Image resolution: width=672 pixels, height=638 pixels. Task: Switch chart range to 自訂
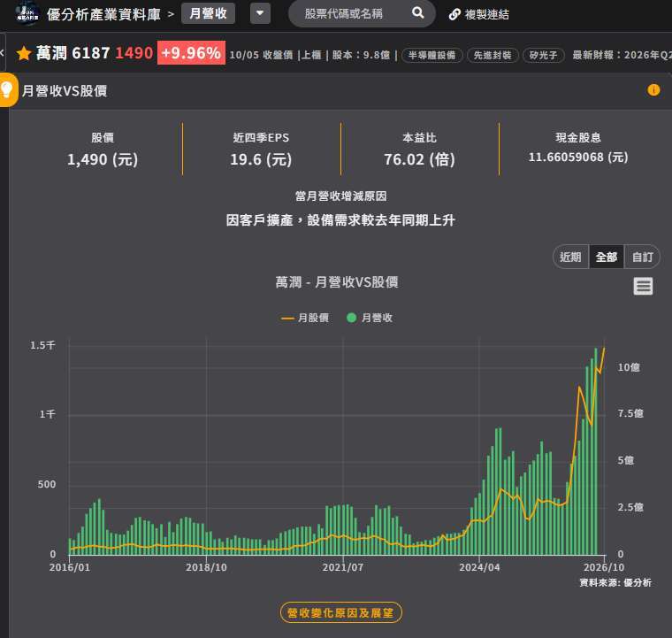[x=642, y=257]
